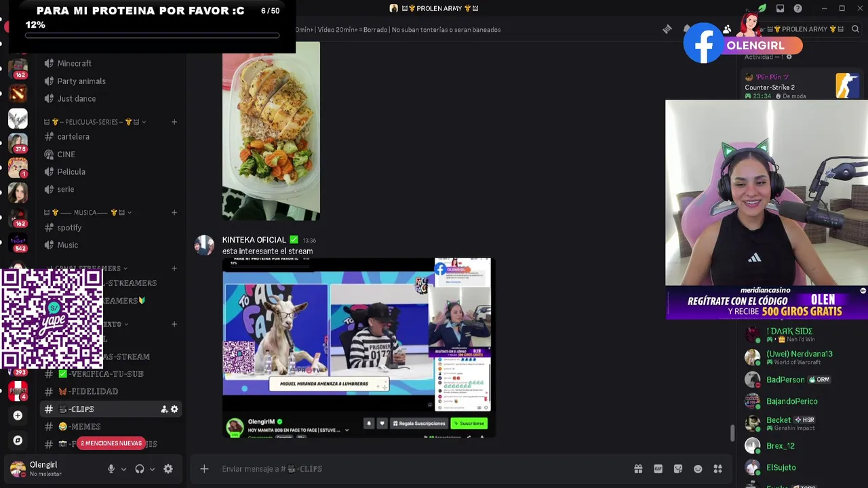Click Olengirl user avatar in bottom panel

point(18,468)
